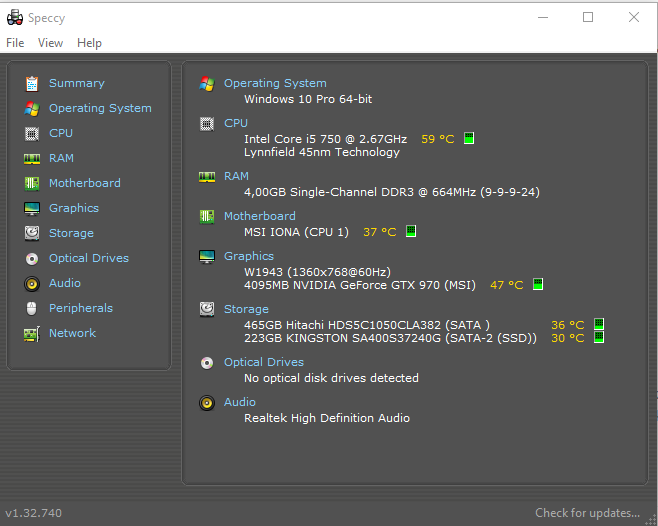658x526 pixels.
Task: Click Graphics heading in summary pane
Action: pos(249,256)
